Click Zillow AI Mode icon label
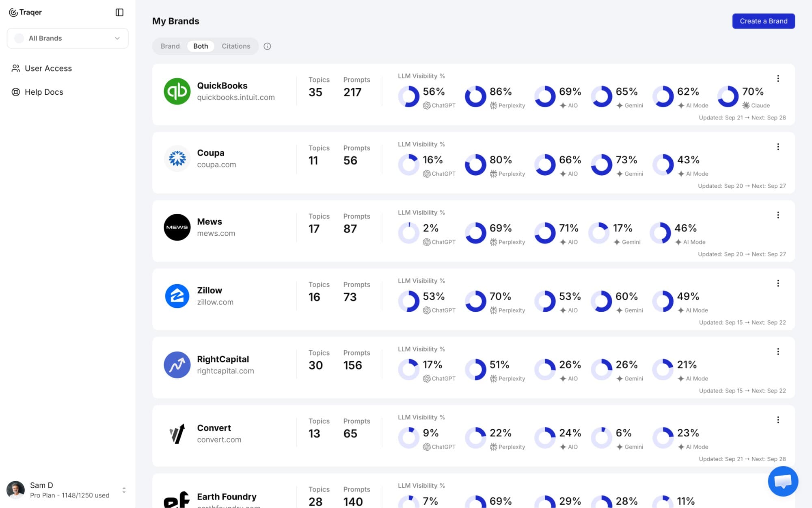 point(693,310)
